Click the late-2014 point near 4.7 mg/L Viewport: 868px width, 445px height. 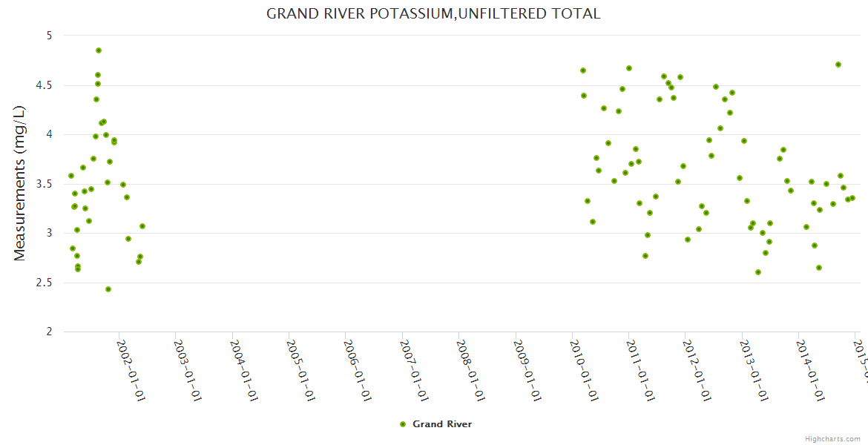click(x=838, y=65)
